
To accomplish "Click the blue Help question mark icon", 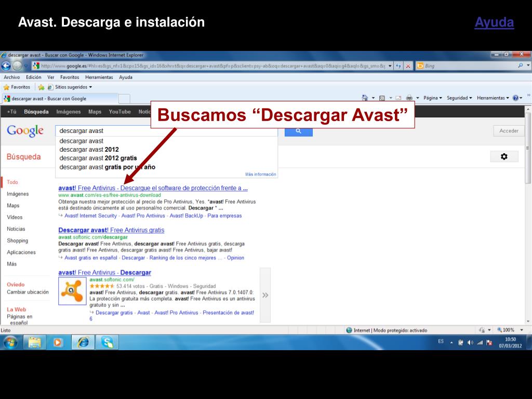I will 516,98.
